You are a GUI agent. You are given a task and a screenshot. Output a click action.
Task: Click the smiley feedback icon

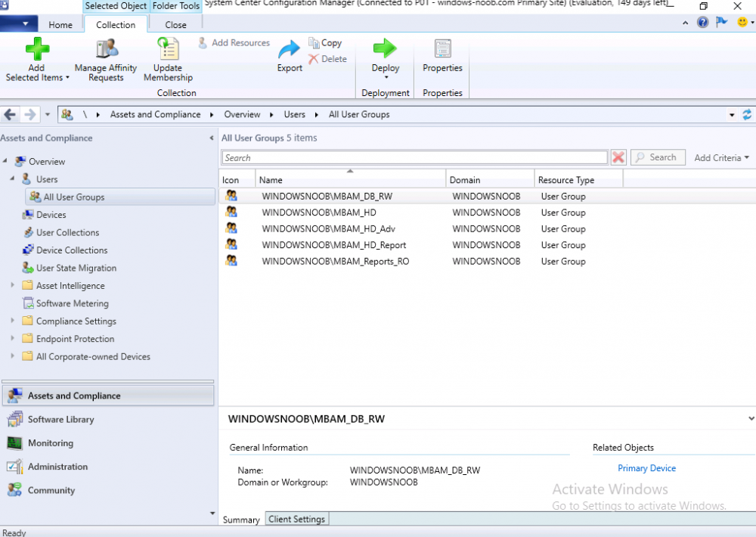(x=742, y=22)
